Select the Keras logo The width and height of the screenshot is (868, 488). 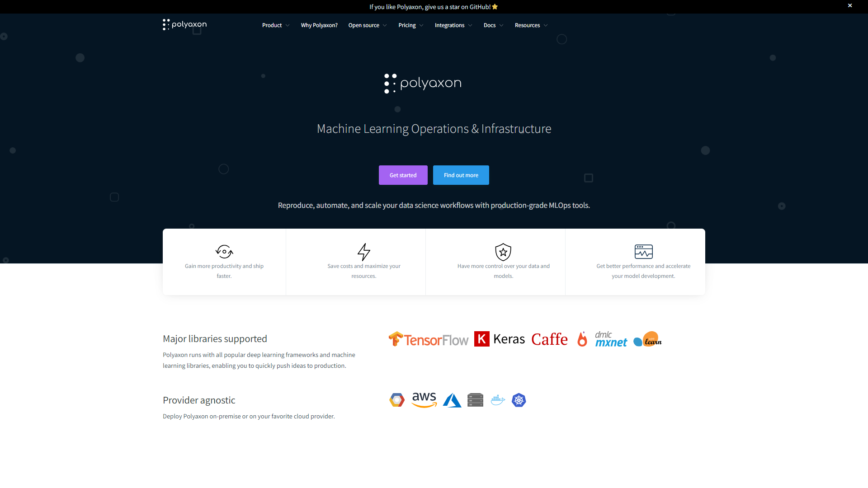click(499, 338)
